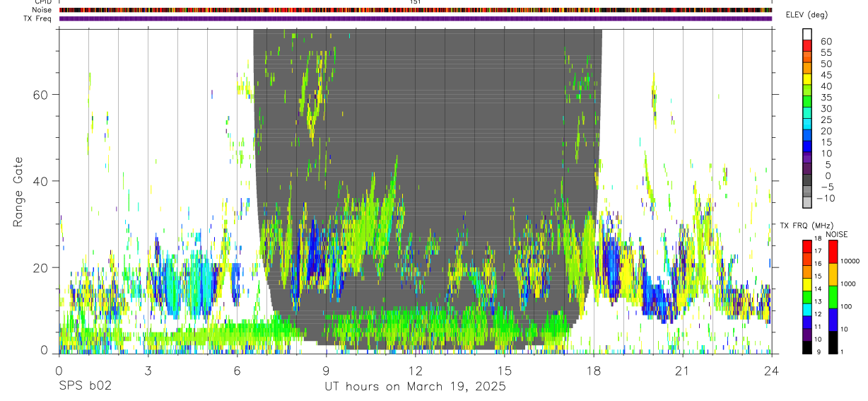Click the '9' tick on the UT hours axis

326,371
